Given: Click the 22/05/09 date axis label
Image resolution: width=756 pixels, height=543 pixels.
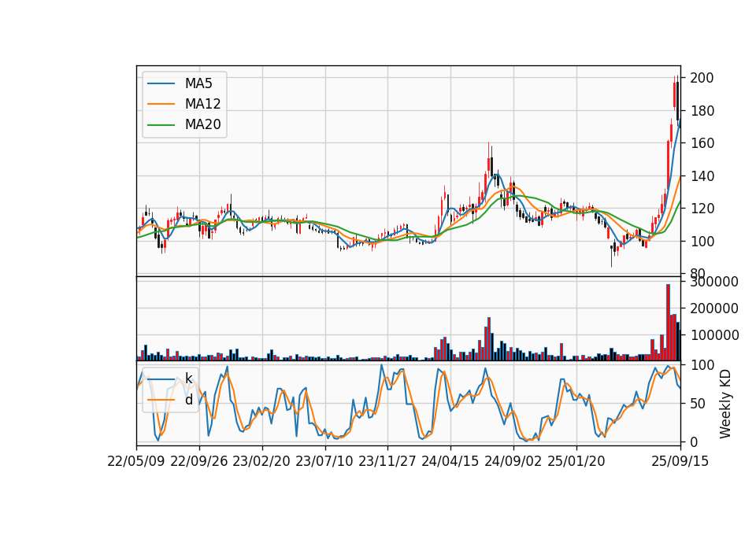Looking at the screenshot, I should tap(136, 461).
